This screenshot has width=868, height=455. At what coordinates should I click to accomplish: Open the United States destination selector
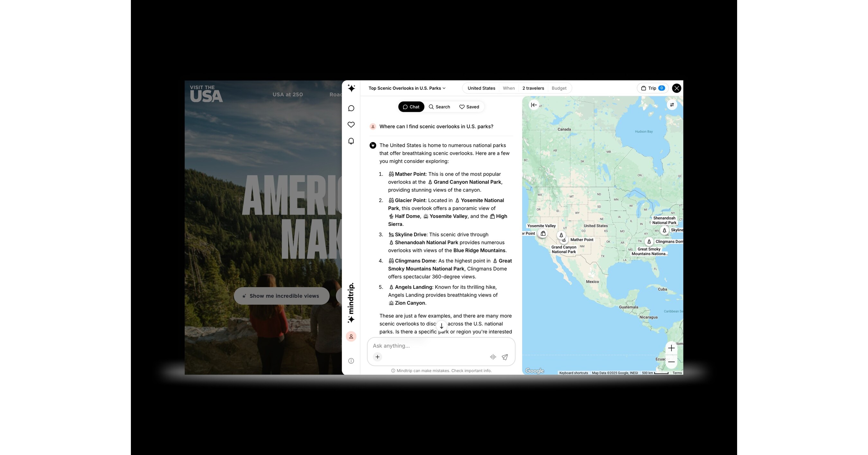pos(481,88)
